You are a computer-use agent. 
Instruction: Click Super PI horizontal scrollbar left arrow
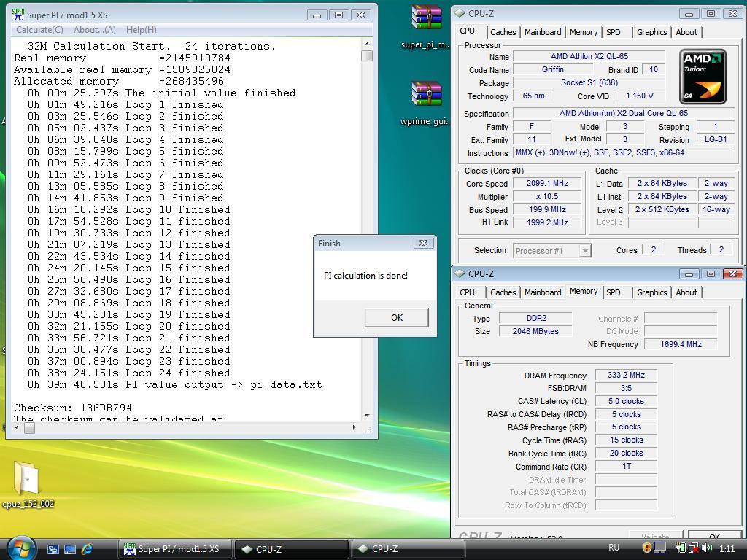[18, 427]
